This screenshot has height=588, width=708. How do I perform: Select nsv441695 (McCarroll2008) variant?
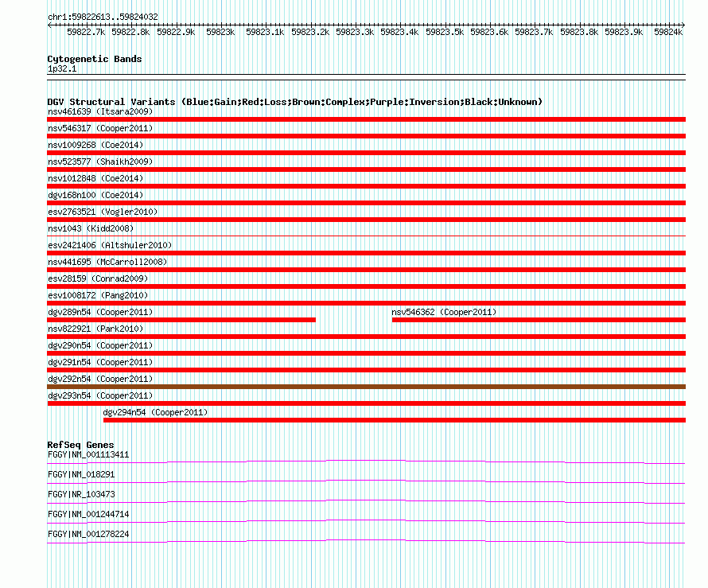click(107, 262)
